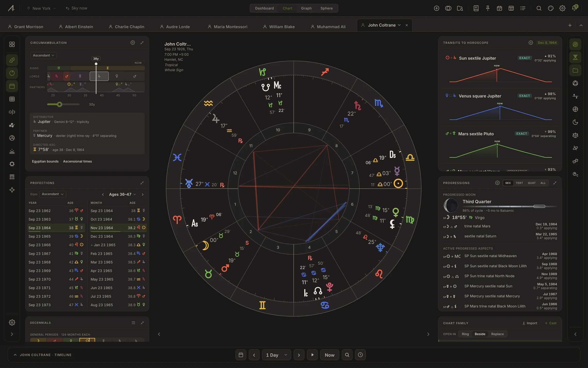This screenshot has width=588, height=368.
Task: Click the 30y range slider handle
Action: 60,104
